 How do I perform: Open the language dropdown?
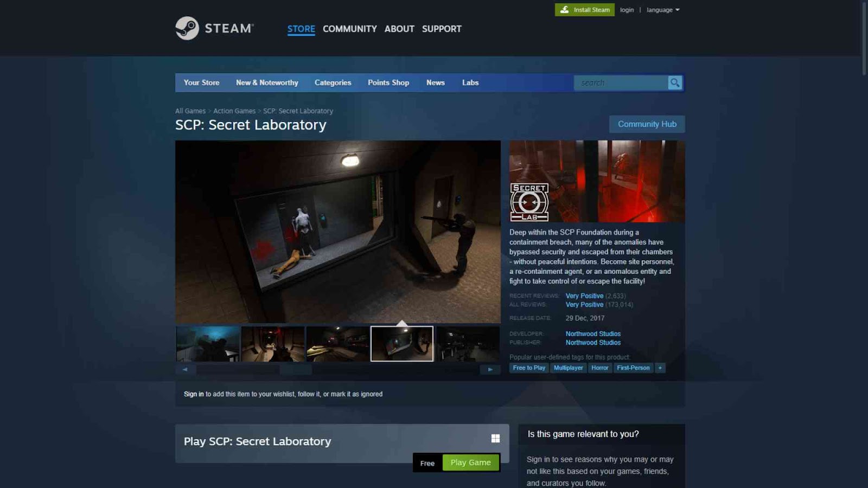663,10
